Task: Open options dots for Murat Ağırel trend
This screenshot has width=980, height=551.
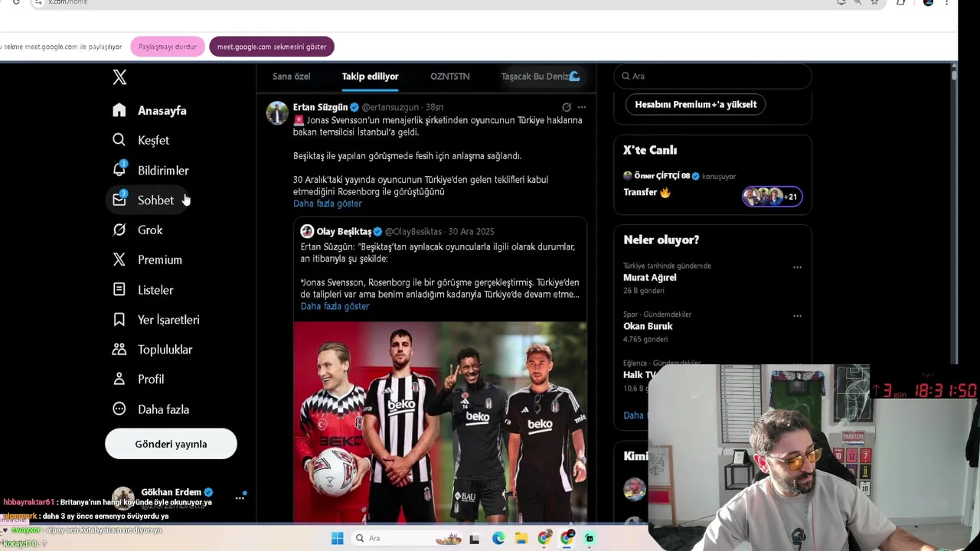Action: coord(797,267)
